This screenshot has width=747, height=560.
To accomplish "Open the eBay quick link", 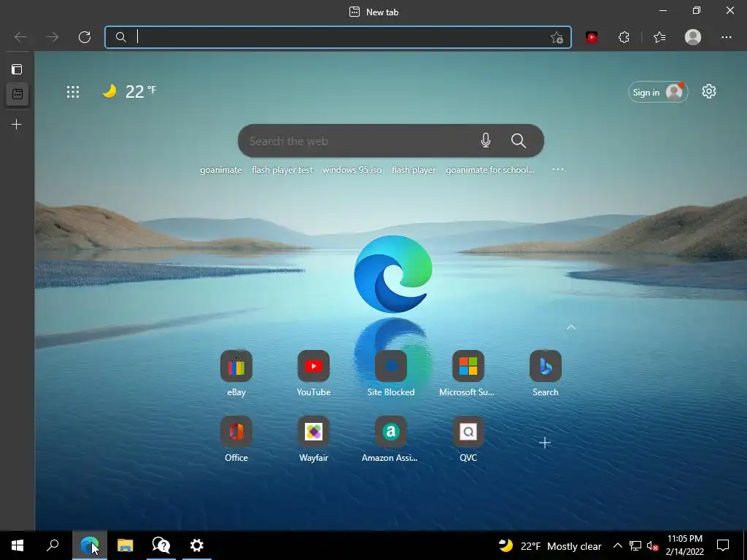I will point(236,373).
